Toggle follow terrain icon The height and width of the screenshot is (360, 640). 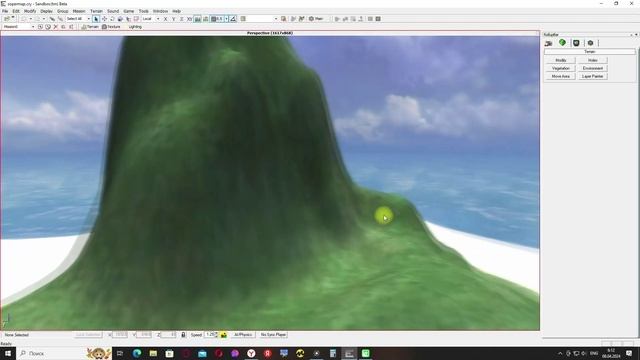(x=198, y=19)
